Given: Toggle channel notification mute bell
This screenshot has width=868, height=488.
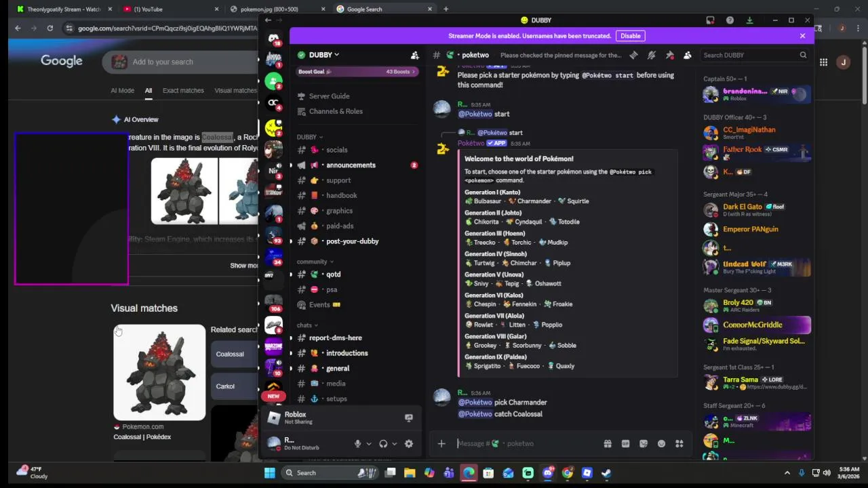Looking at the screenshot, I should point(651,55).
